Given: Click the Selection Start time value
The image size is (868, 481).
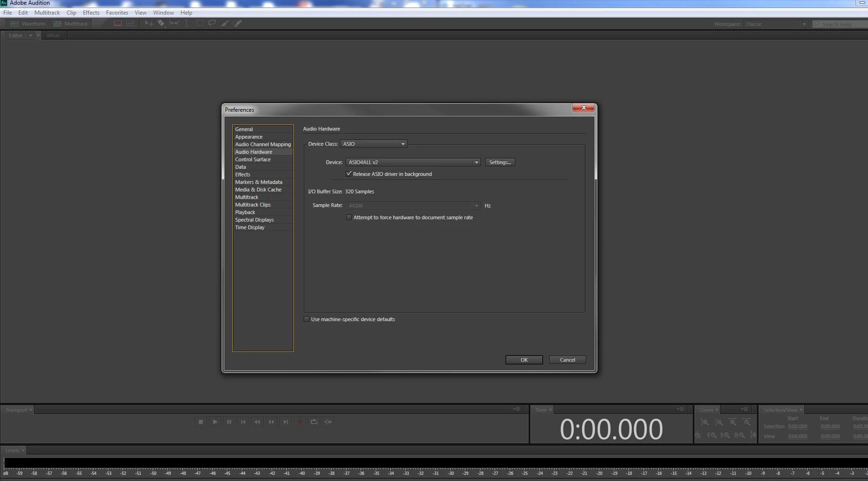Looking at the screenshot, I should click(x=798, y=426).
